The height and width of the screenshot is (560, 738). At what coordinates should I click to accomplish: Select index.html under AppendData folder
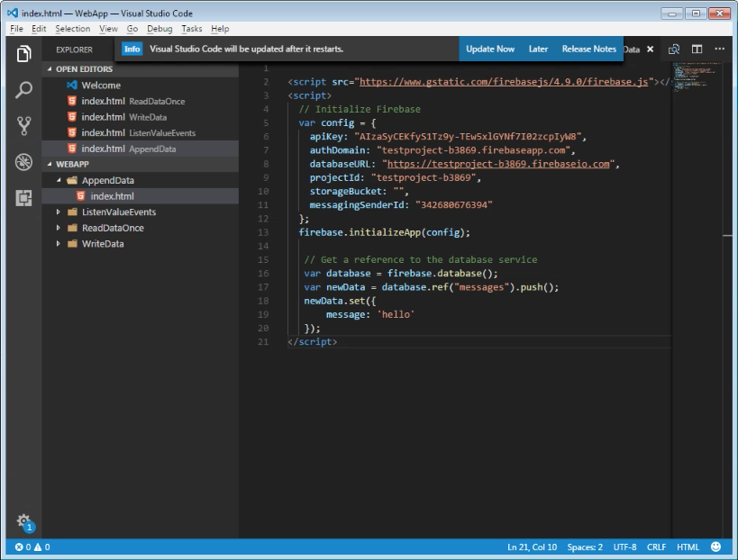tap(141, 196)
